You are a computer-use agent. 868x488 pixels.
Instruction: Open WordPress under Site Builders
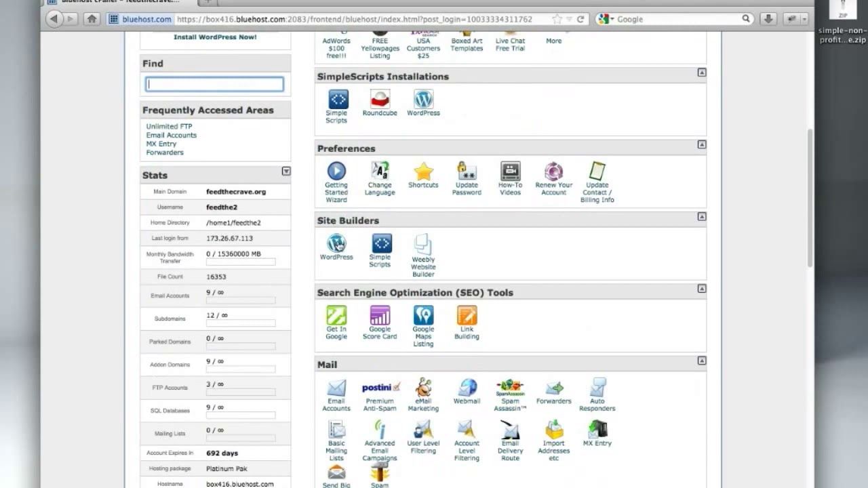(336, 247)
